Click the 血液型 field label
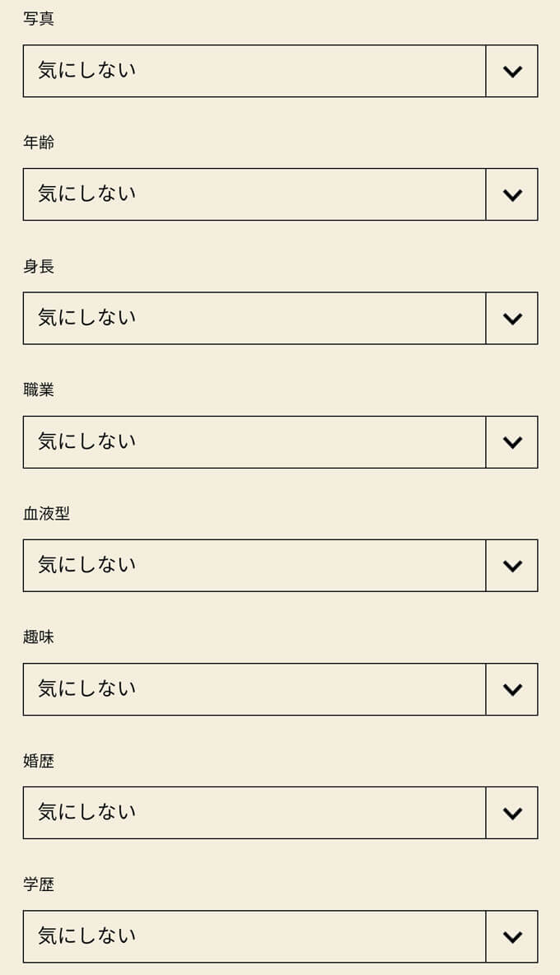 (x=46, y=513)
